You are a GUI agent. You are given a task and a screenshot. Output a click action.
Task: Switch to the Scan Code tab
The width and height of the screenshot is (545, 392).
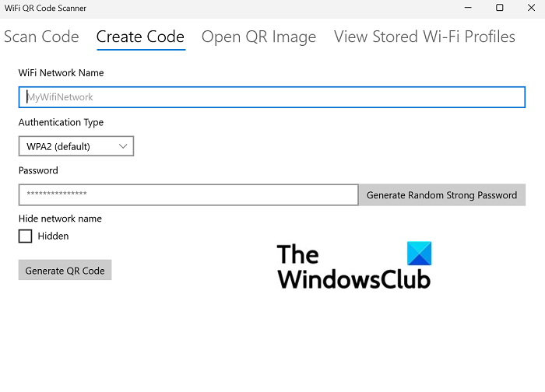pyautogui.click(x=41, y=37)
